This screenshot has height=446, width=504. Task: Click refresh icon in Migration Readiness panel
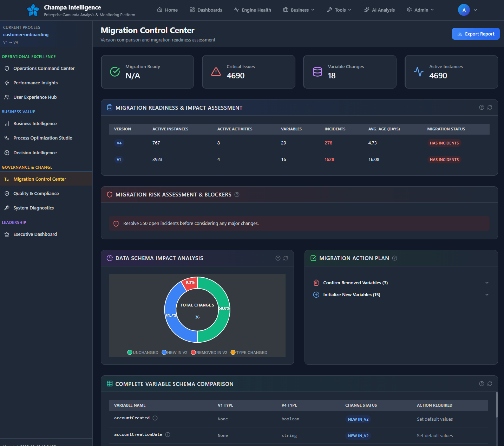pos(490,108)
